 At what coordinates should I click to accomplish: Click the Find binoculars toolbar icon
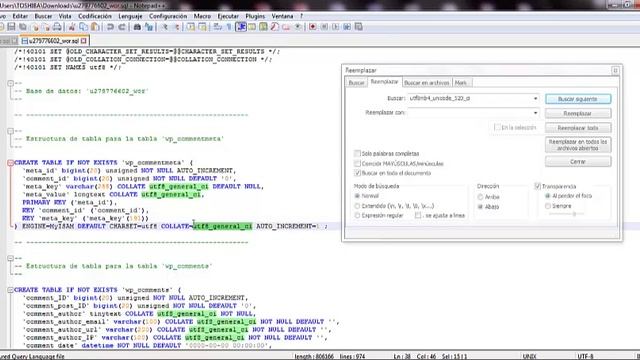[137, 27]
